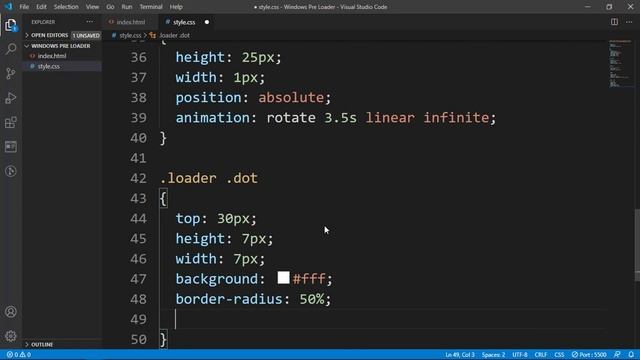This screenshot has height=360, width=640.
Task: Open the Go menu
Action: [110, 7]
